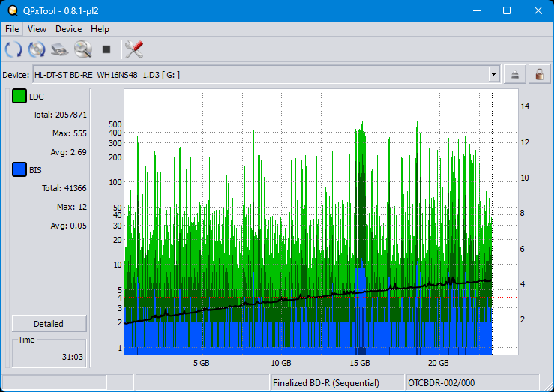Screen dimensions: 554x392
Task: Click the update media info disc icon
Action: click(x=37, y=49)
